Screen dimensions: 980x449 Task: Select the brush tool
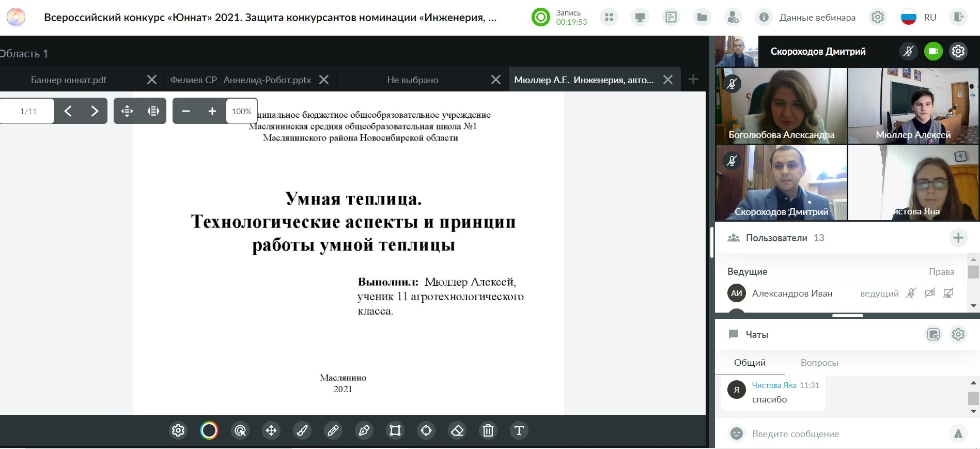pos(302,430)
